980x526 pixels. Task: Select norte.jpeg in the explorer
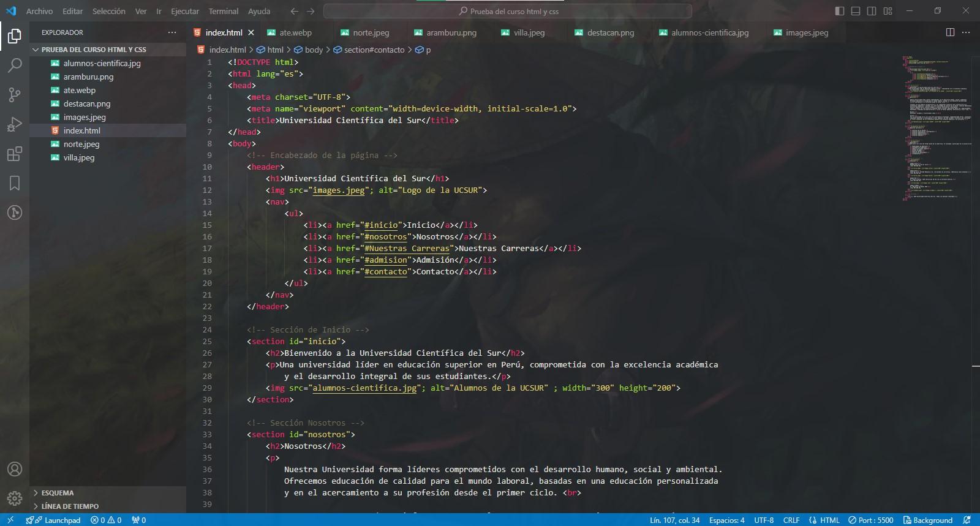pos(108,144)
